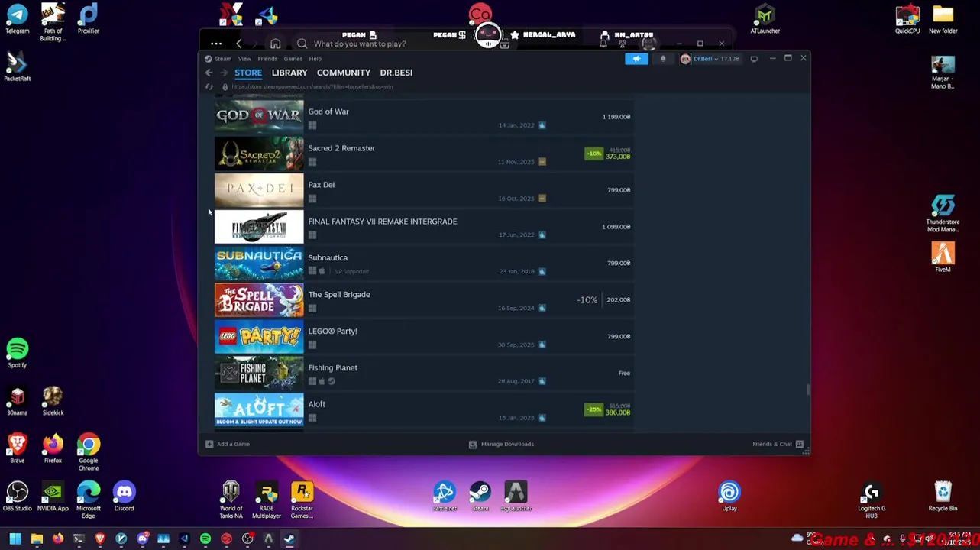Viewport: 980px width, 550px height.
Task: Open FINAL FANTASY VII REMAKE INTERGRADE listing
Action: (423, 227)
